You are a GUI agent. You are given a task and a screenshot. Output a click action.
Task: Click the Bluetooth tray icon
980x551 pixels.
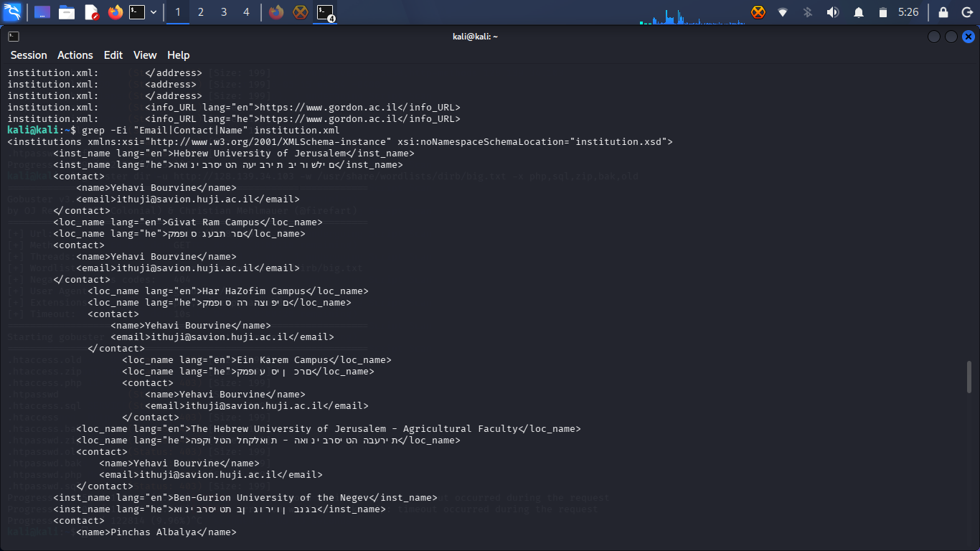coord(807,12)
